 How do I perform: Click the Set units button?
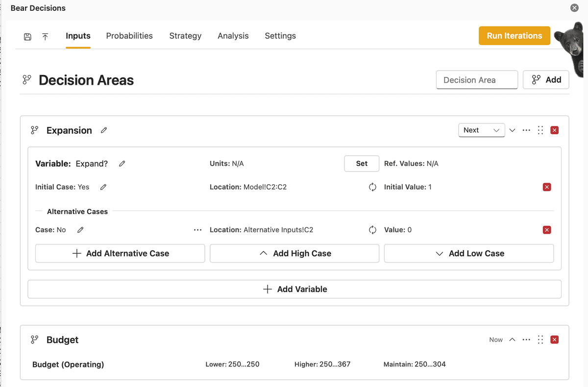point(362,164)
